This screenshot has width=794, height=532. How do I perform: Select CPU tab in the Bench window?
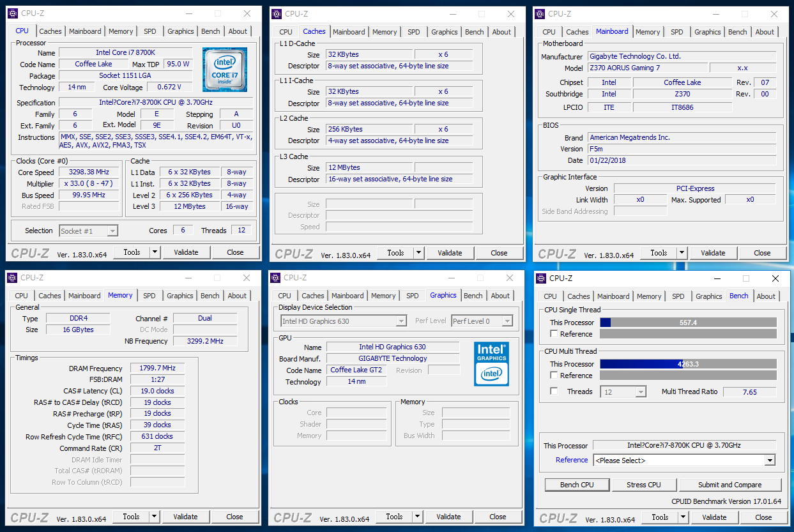point(550,296)
